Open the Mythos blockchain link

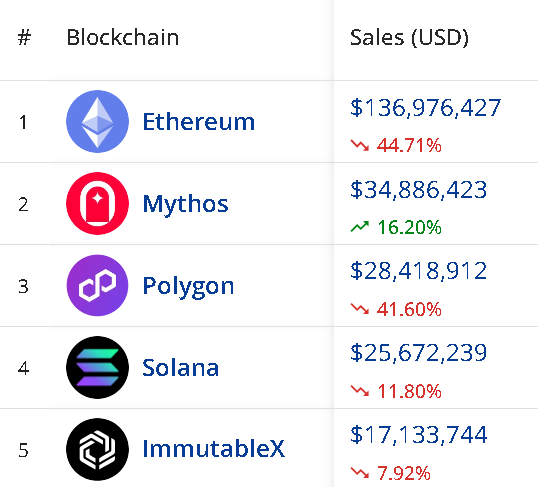coord(185,205)
